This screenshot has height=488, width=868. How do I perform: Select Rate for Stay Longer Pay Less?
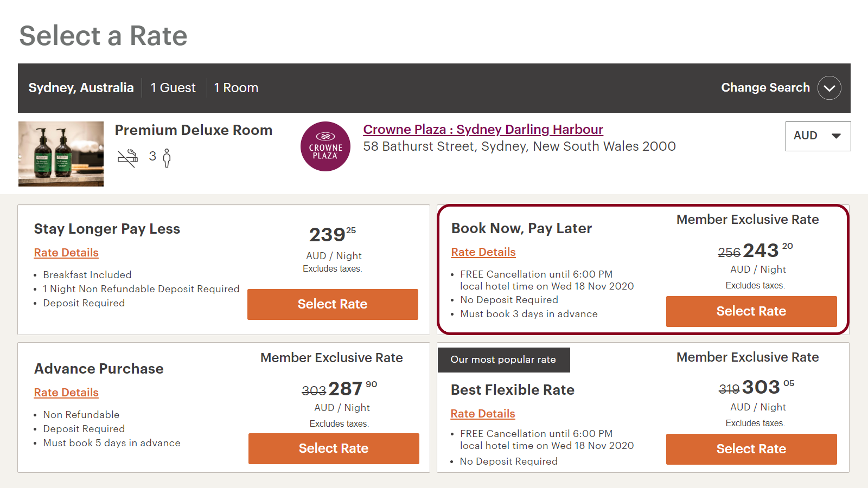(x=333, y=304)
